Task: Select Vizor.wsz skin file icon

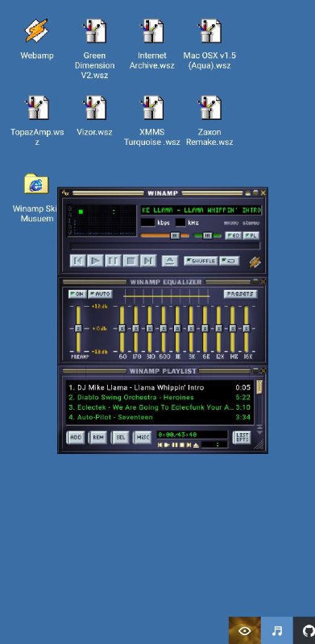Action: pyautogui.click(x=94, y=116)
